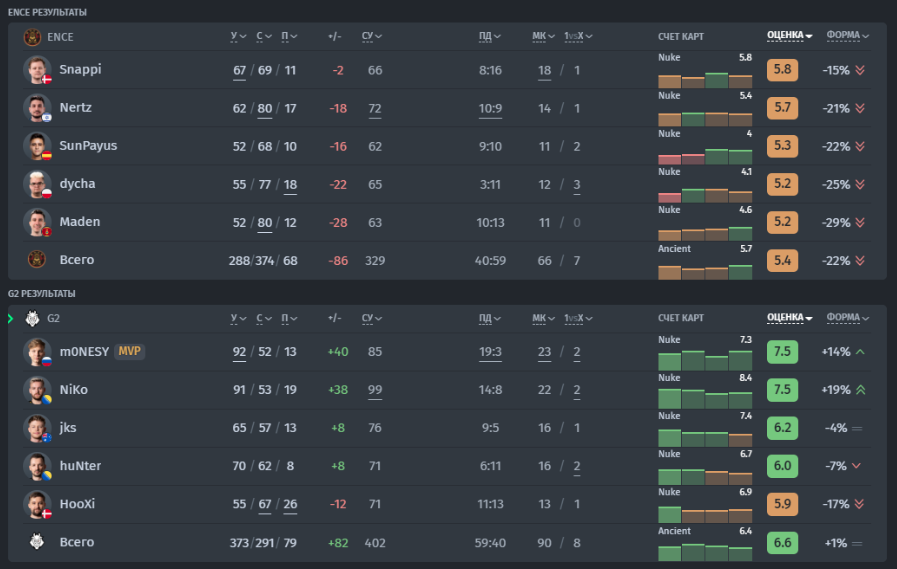Sort ENCE table by С column
897x569 pixels.
(x=264, y=36)
